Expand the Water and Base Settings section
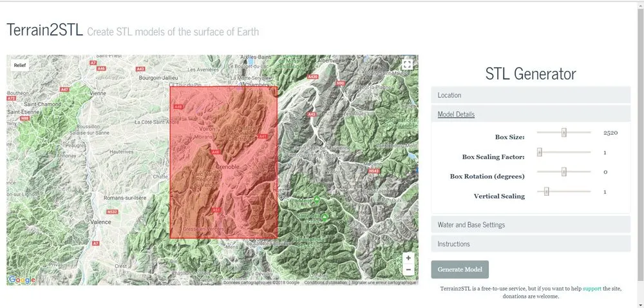644x308 pixels. tap(531, 225)
